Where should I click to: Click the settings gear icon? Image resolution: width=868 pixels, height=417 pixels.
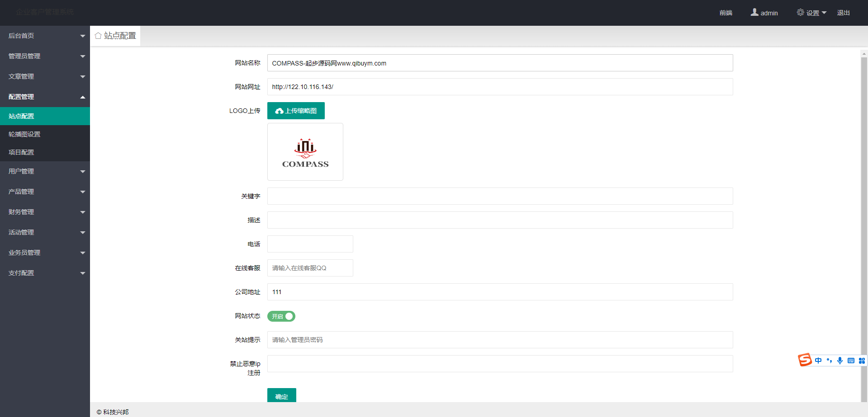pos(801,12)
